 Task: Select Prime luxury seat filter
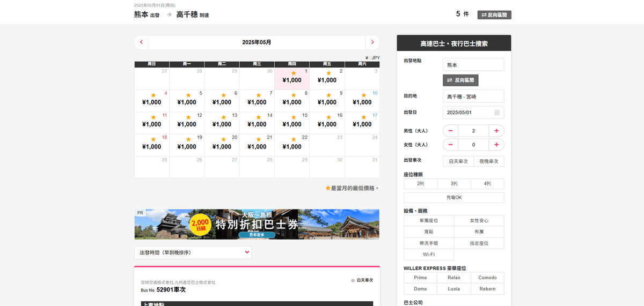pos(421,278)
